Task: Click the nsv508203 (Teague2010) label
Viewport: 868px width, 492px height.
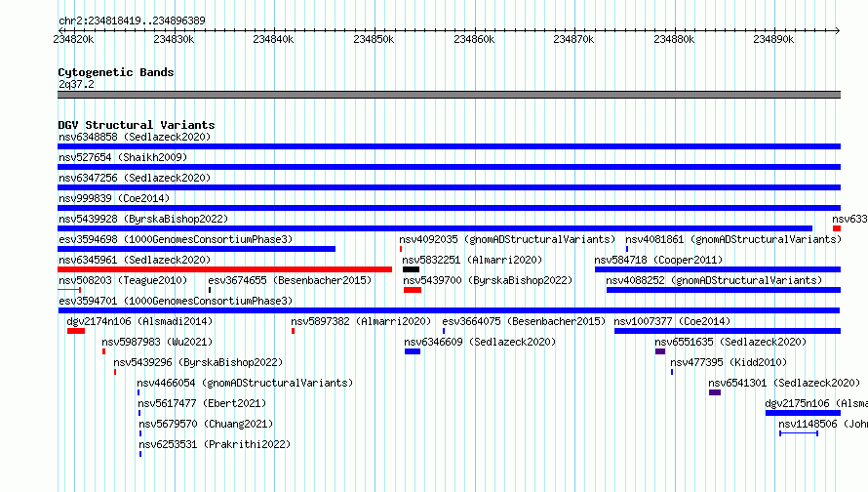Action: [x=123, y=280]
